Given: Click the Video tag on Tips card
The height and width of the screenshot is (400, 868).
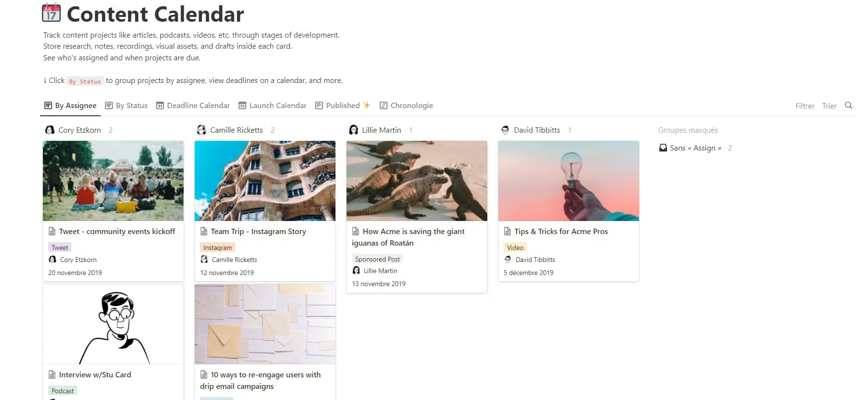Looking at the screenshot, I should pyautogui.click(x=515, y=248).
